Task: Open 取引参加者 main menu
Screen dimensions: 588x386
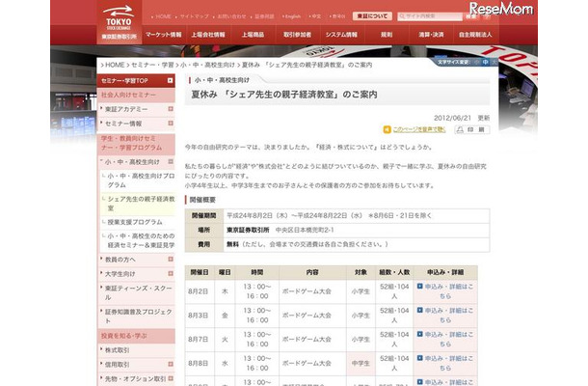Action: [x=298, y=35]
